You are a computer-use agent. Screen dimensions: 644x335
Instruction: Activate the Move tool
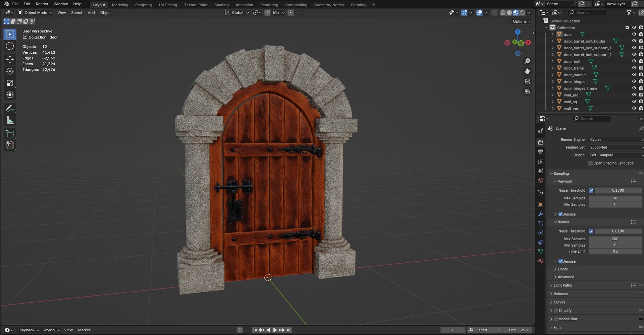pos(10,59)
